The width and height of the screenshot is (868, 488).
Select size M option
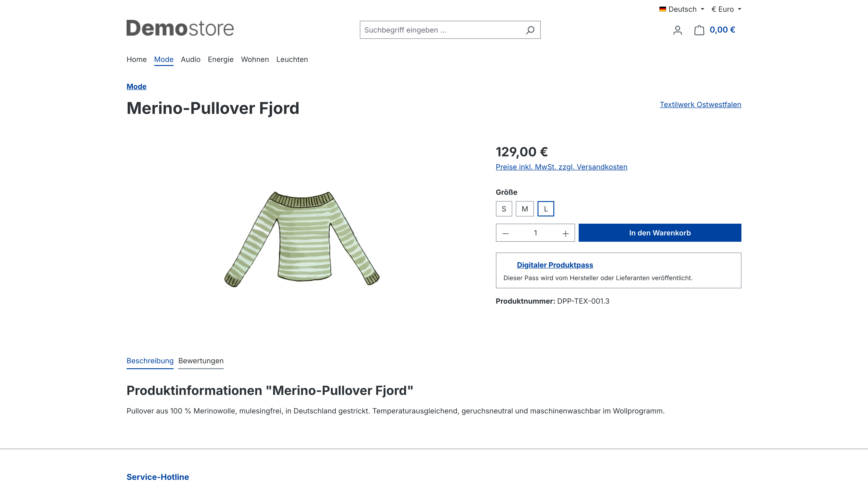[525, 209]
